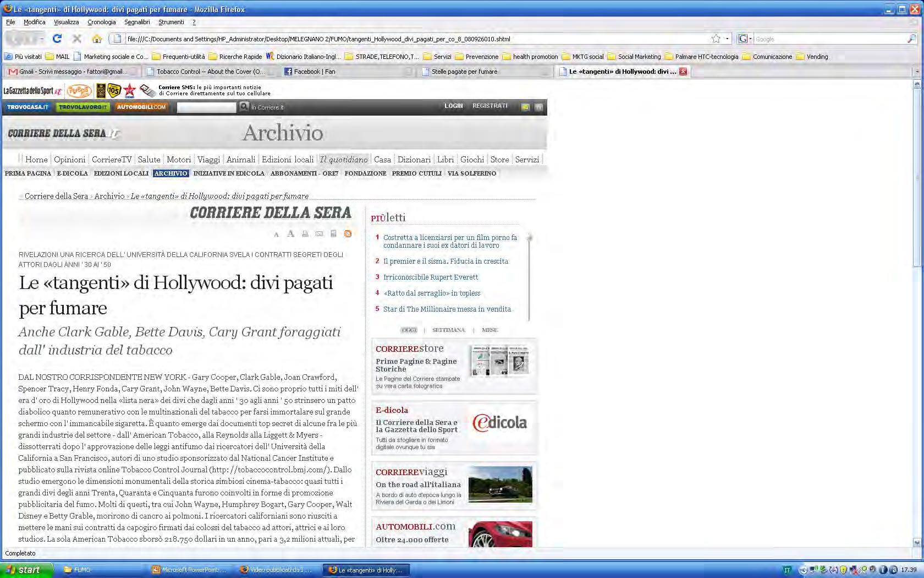Open the Irriconoscibile Rupert Everett article

coord(431,277)
